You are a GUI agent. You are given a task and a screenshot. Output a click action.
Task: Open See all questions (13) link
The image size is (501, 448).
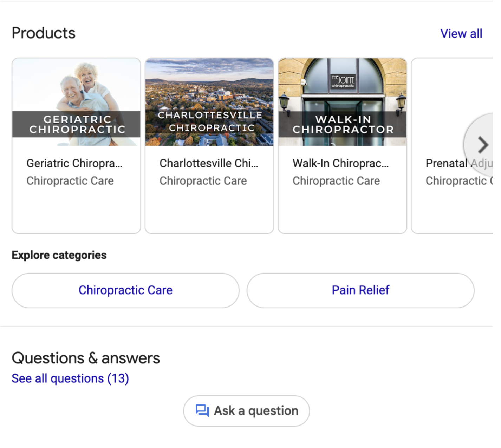click(x=70, y=378)
